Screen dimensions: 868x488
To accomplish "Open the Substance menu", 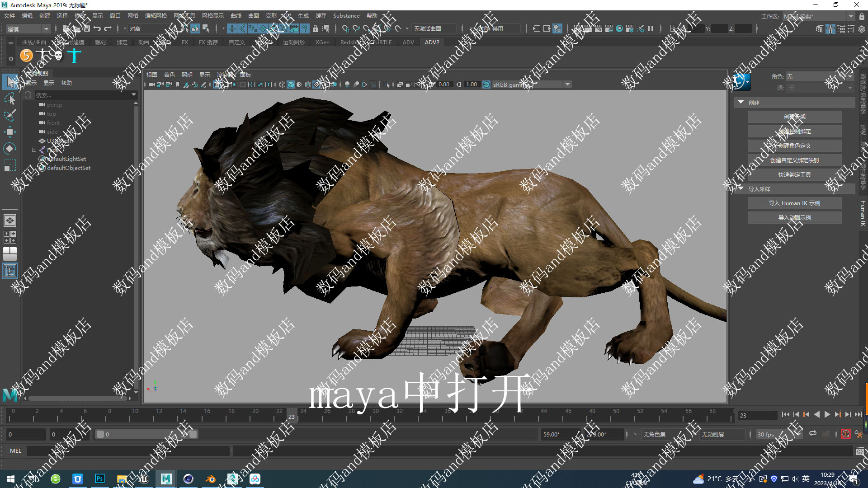I will pyautogui.click(x=346, y=15).
